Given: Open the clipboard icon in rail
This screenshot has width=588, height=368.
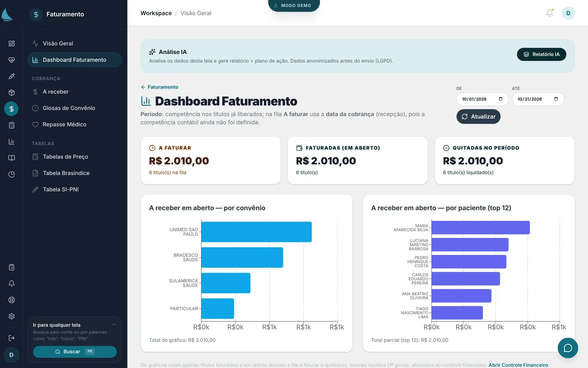Looking at the screenshot, I should pyautogui.click(x=11, y=267).
